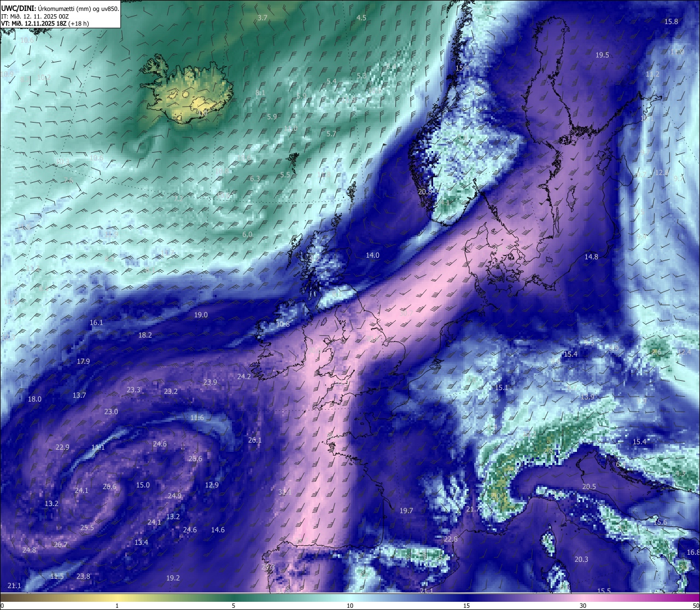Click the '1' tick on the color scale

pyautogui.click(x=117, y=606)
